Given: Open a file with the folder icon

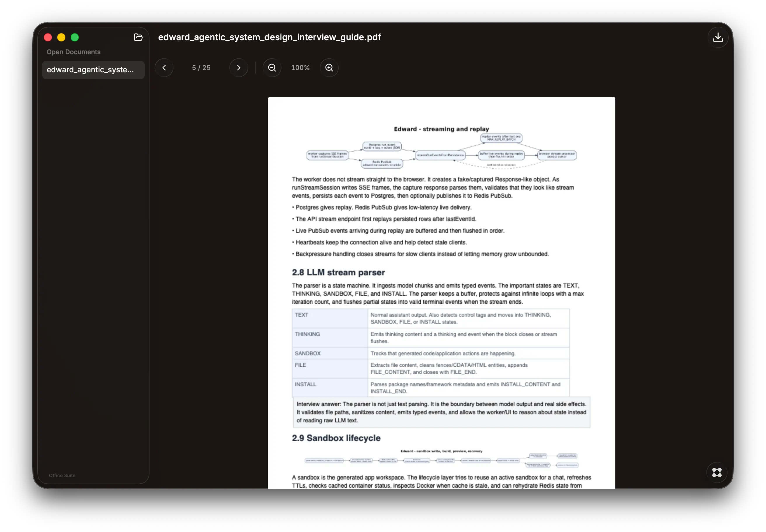Looking at the screenshot, I should click(138, 37).
